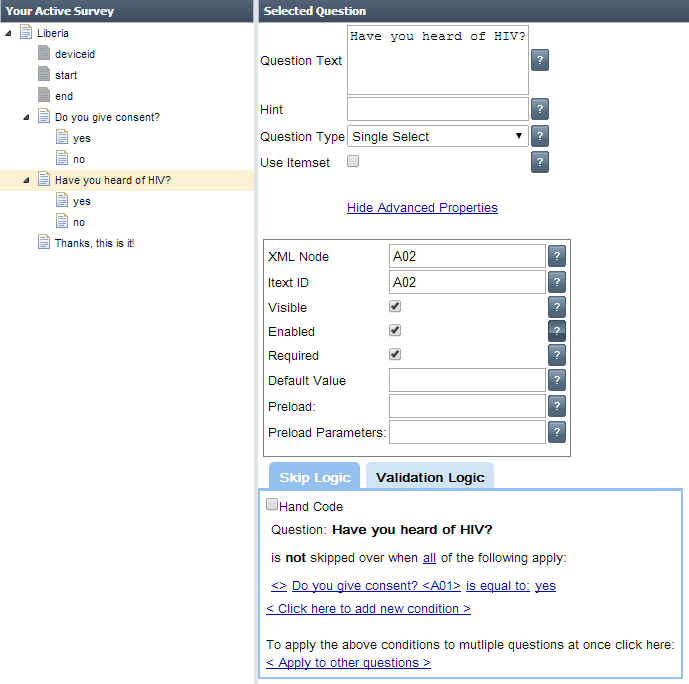
Task: Click help icon next to Itext ID
Action: [x=557, y=282]
